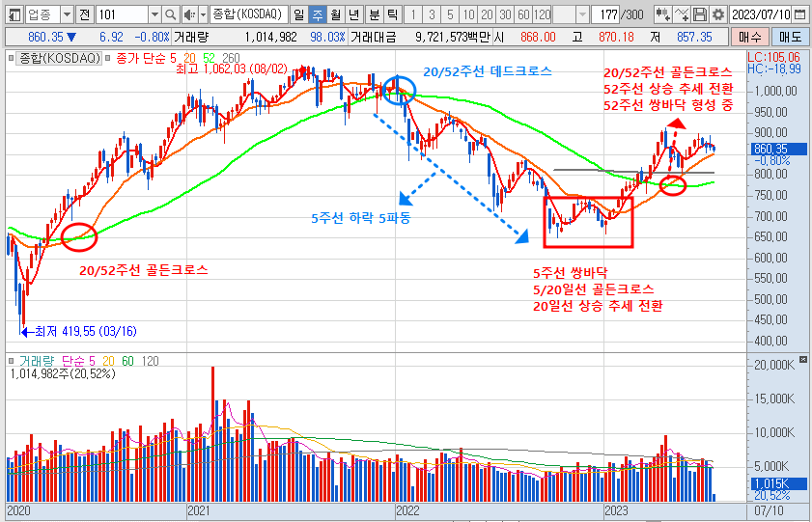Select daily period 일
Viewport: 812px width, 522px height.
(x=298, y=14)
